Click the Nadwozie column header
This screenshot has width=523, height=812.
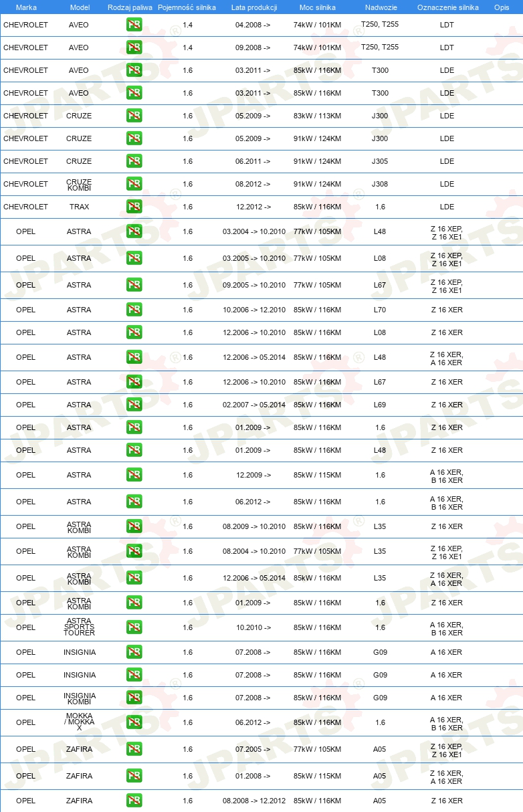pos(381,7)
